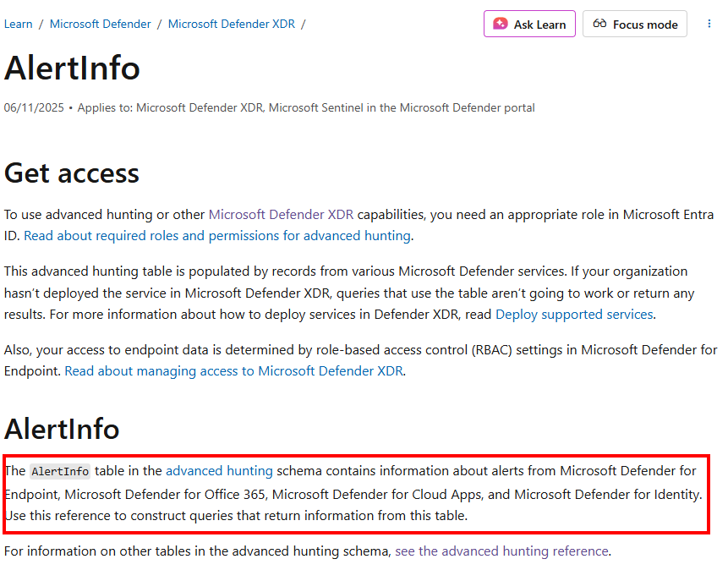
Task: Open the three-dot more options menu
Action: pos(709,24)
